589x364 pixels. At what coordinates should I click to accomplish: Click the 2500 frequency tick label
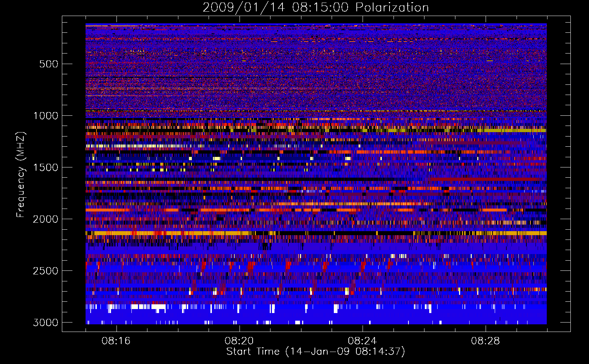tap(46, 271)
